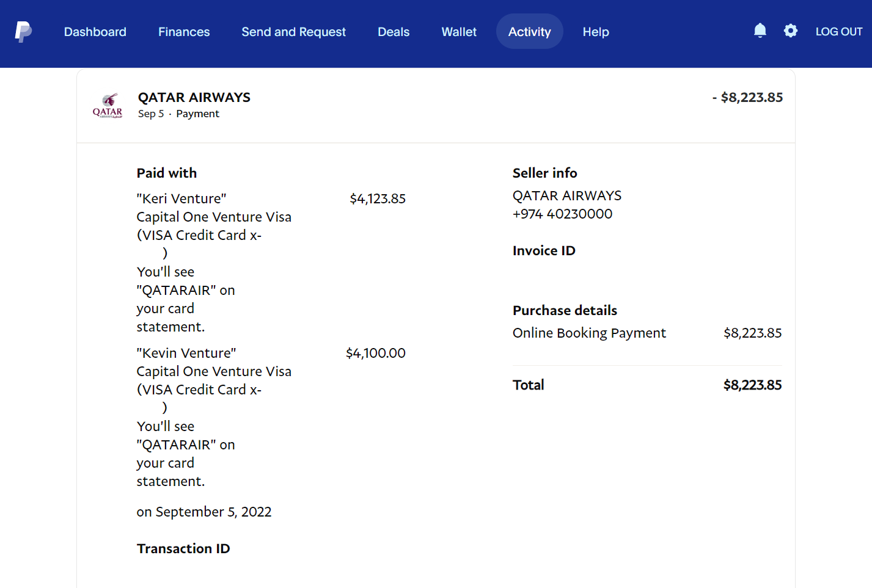Open the notifications bell icon
This screenshot has height=588, width=872.
tap(760, 30)
